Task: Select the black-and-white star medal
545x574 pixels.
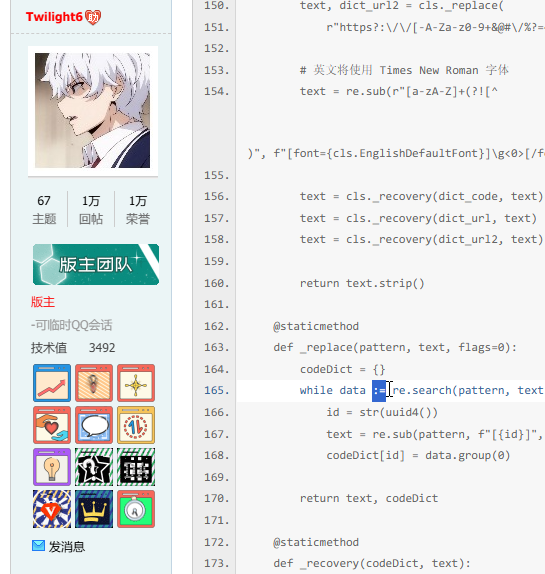Action: coord(94,467)
